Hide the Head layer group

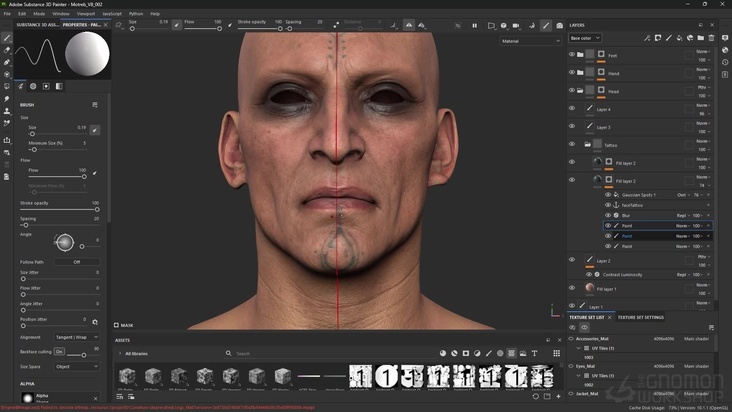[572, 90]
